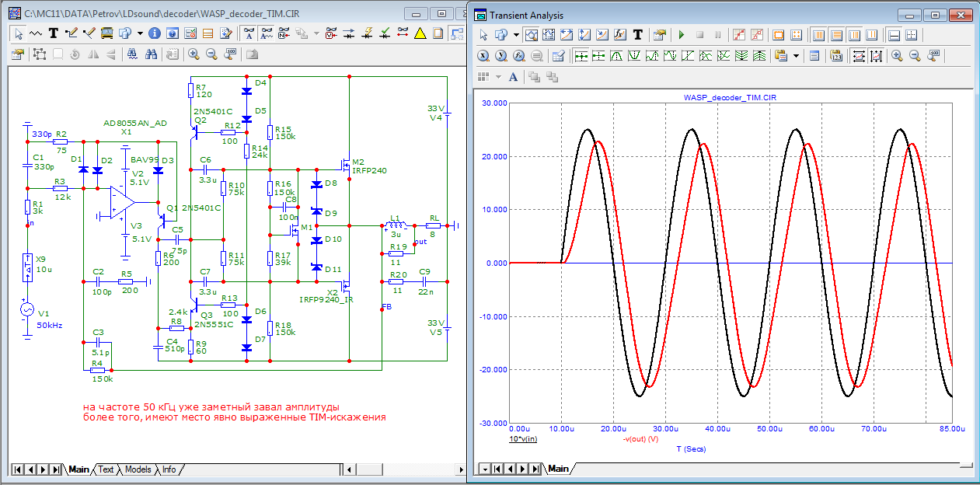Viewport: 980px width, 485px height.
Task: Click the fx function icon in Transient Analysis toolbar
Action: [620, 35]
